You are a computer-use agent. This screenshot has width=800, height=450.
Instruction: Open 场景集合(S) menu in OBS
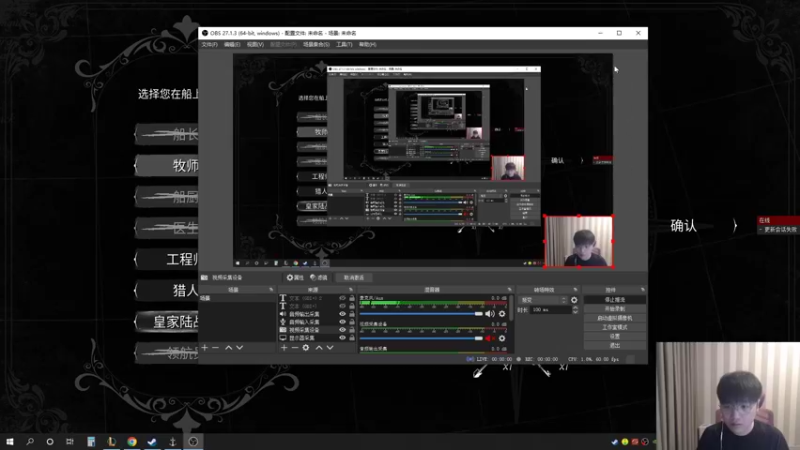click(x=316, y=45)
